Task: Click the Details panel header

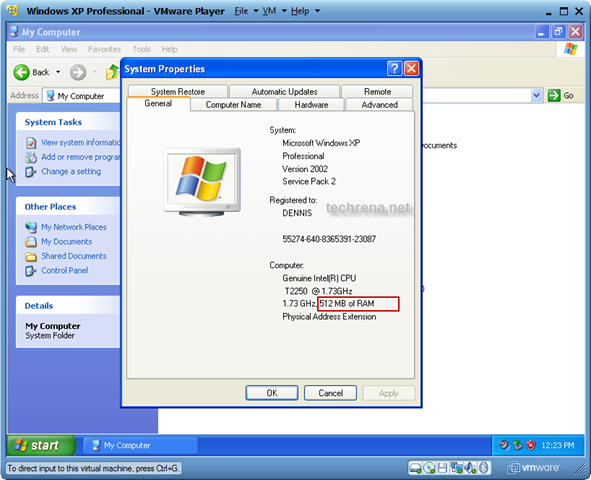Action: coord(68,306)
